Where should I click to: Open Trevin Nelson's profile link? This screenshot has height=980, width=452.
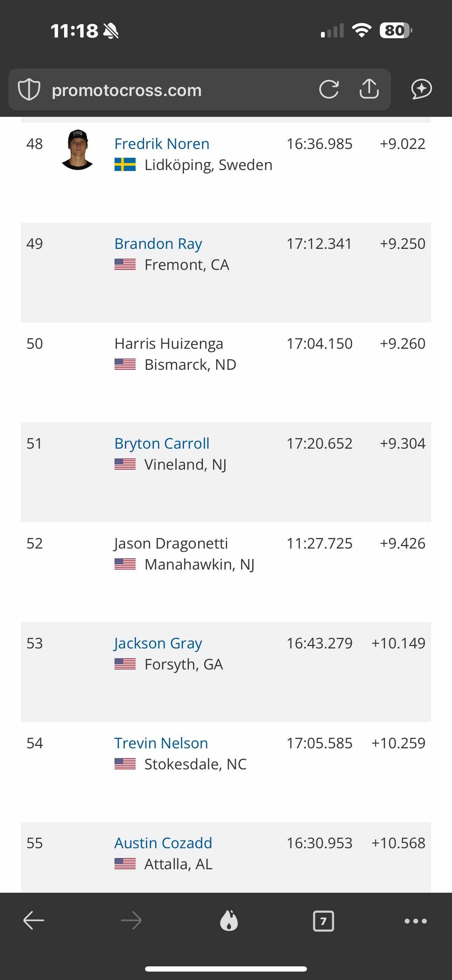pyautogui.click(x=161, y=743)
